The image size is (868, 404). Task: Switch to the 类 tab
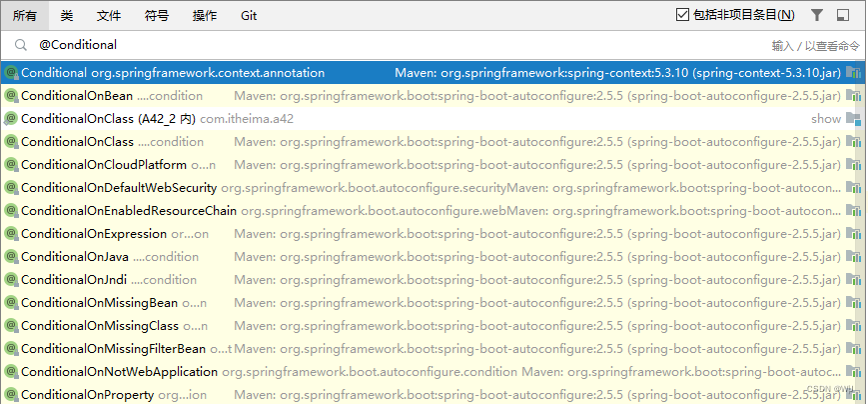pos(67,16)
